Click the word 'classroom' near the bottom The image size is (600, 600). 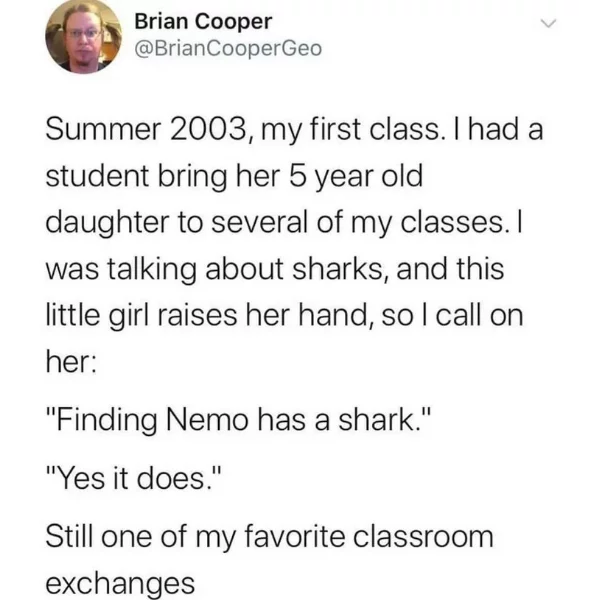pyautogui.click(x=423, y=536)
